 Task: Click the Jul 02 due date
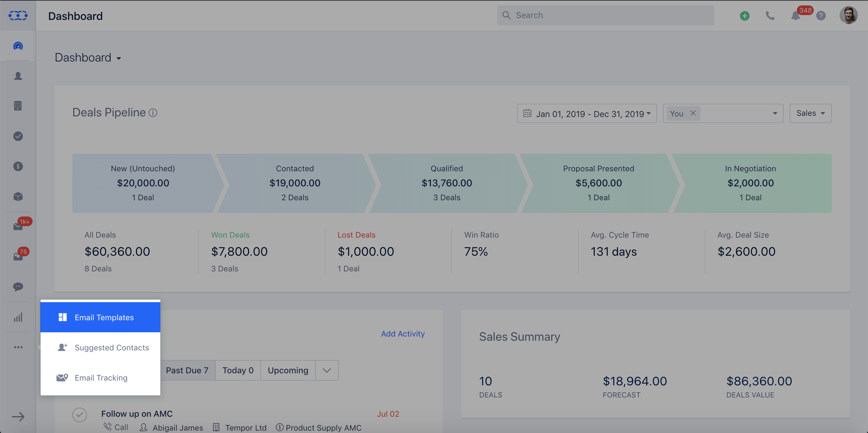click(x=388, y=414)
